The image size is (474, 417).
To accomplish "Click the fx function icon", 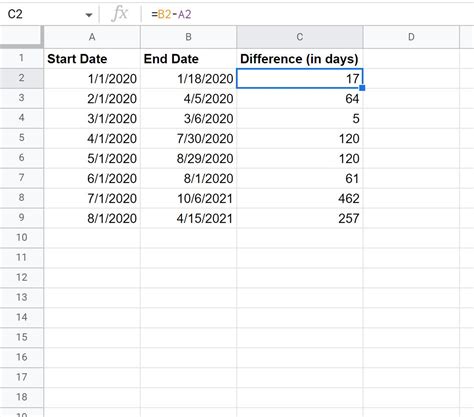I will (x=119, y=14).
